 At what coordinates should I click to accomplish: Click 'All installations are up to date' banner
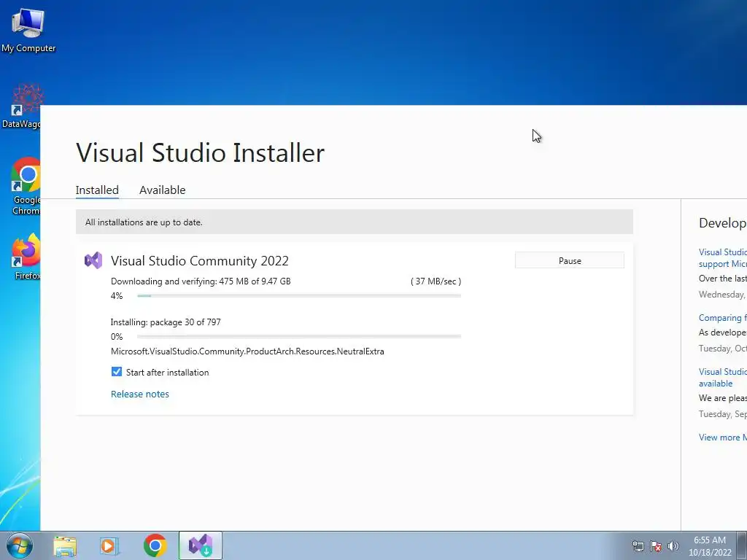[x=355, y=222]
